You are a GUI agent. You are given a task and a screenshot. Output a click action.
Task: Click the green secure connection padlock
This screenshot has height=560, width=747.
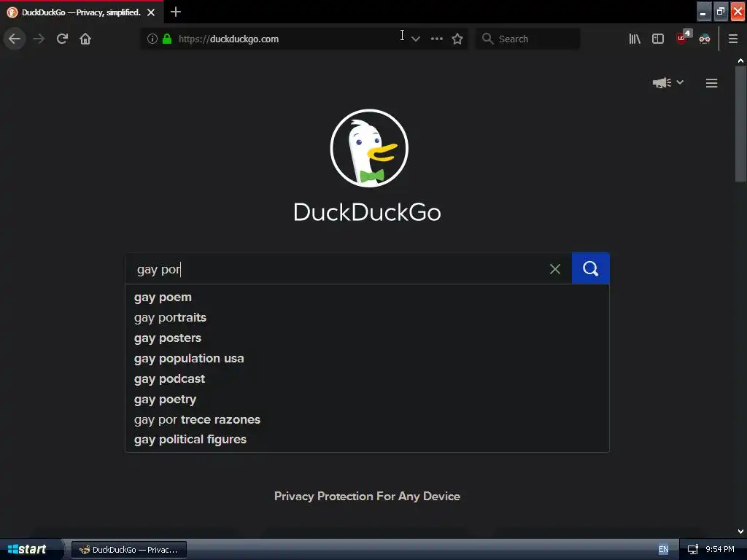coord(167,39)
